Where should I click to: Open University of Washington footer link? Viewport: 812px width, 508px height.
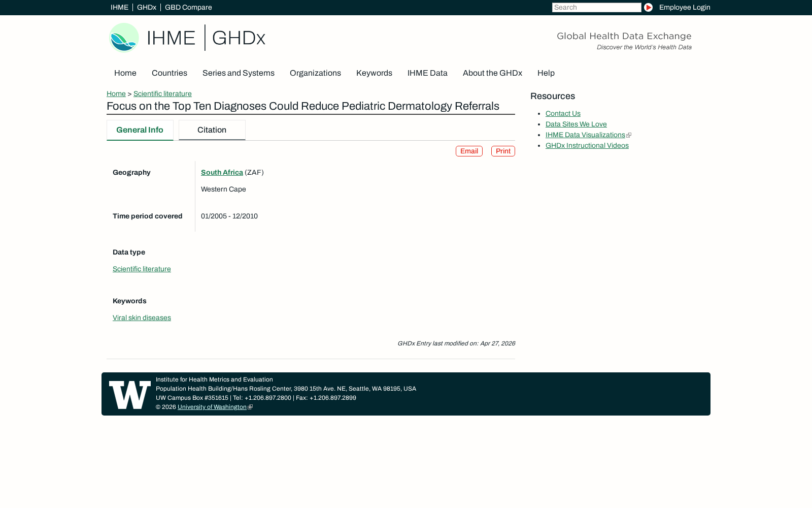tap(212, 407)
